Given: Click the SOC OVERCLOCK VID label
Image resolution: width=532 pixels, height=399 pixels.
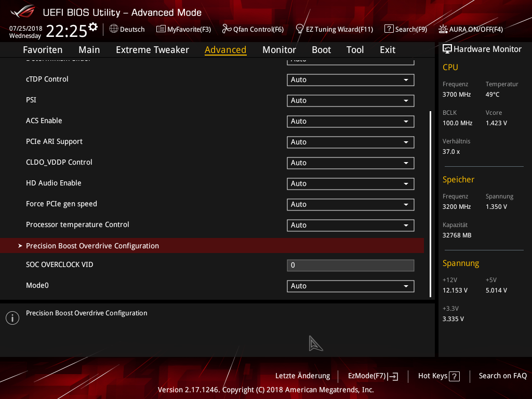Looking at the screenshot, I should tap(59, 264).
